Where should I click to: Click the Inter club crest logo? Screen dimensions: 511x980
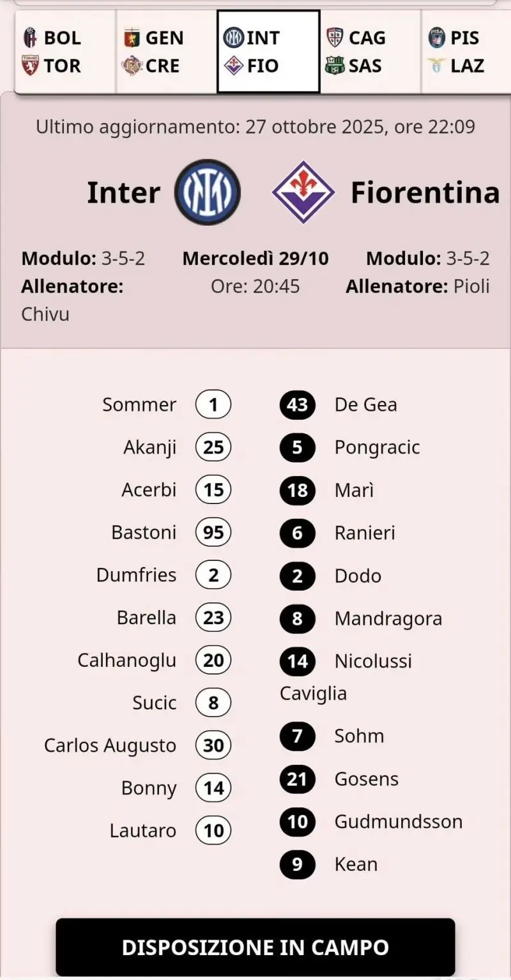[x=208, y=192]
